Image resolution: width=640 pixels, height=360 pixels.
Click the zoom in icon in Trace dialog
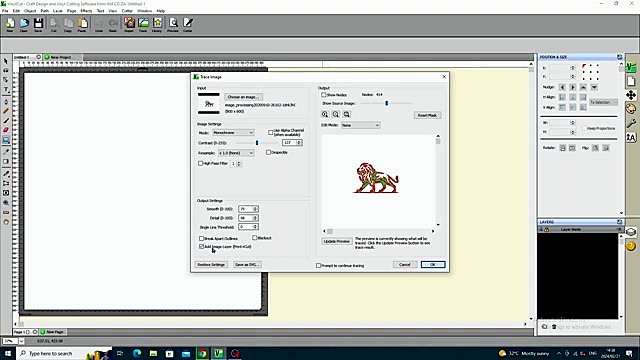pyautogui.click(x=325, y=114)
